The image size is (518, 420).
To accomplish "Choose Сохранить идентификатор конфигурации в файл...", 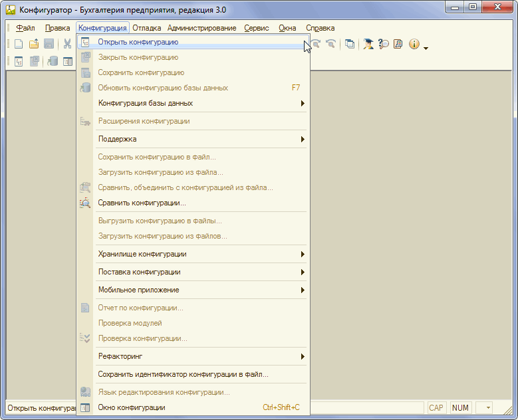I will coord(194,374).
